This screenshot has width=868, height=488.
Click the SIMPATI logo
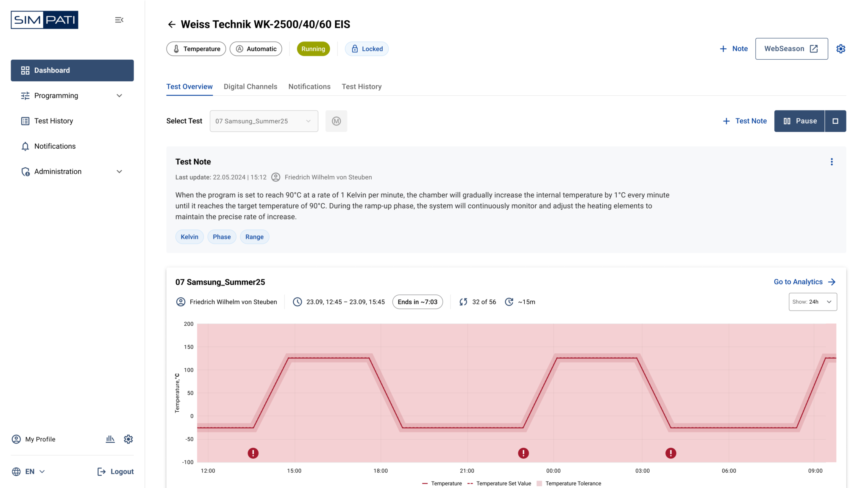point(45,20)
